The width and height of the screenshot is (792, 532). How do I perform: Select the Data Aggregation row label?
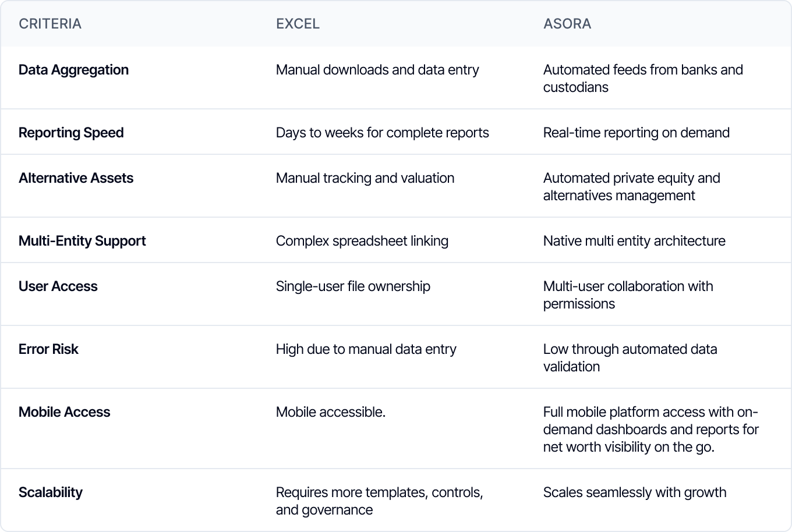pos(73,70)
